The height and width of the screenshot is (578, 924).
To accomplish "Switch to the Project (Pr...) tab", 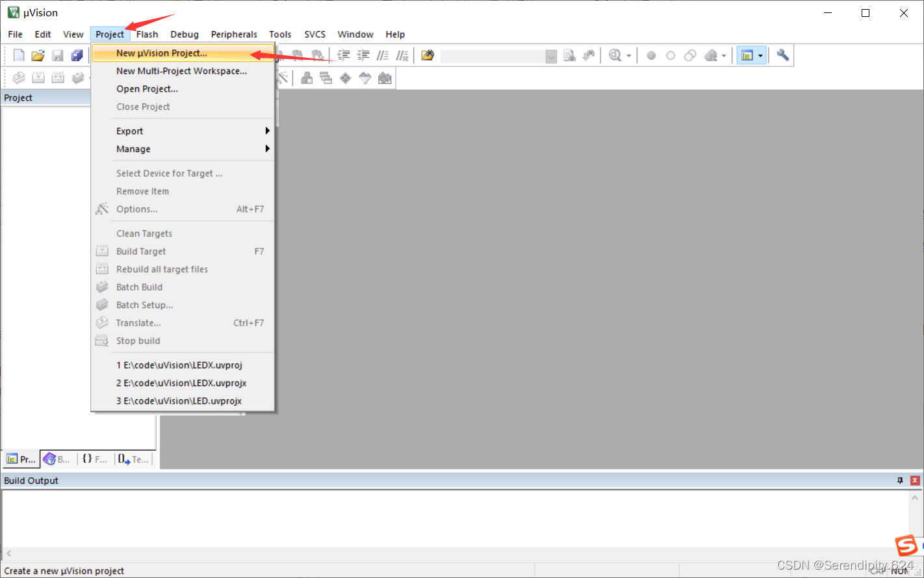I will tap(21, 459).
